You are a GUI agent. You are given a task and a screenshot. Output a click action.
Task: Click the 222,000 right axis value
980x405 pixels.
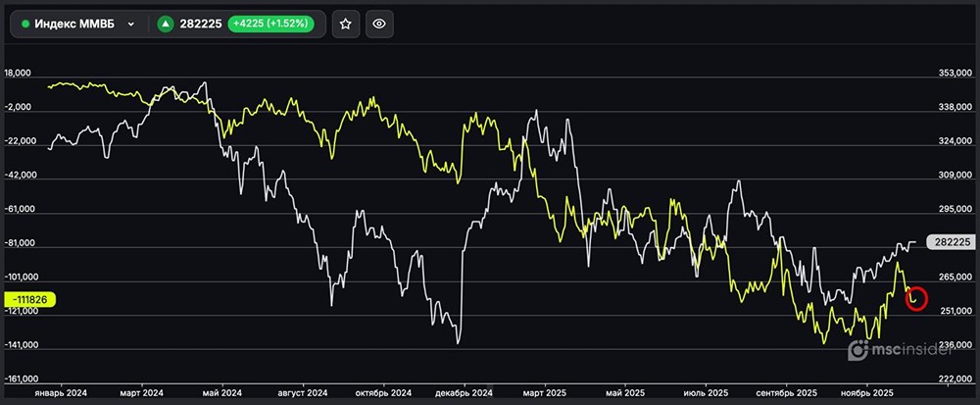coord(955,379)
